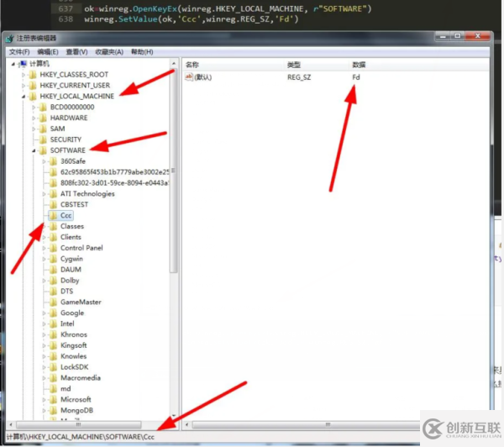Click the HKEY_LOCAL_MACHINE folder icon
Image resolution: width=504 pixels, height=447 pixels.
point(33,96)
